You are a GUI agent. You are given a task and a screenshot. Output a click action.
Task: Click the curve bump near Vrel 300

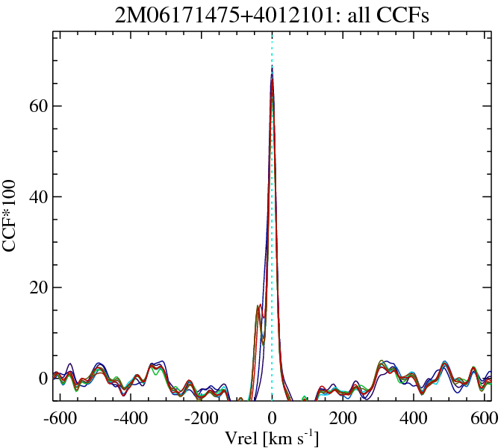pos(381,362)
